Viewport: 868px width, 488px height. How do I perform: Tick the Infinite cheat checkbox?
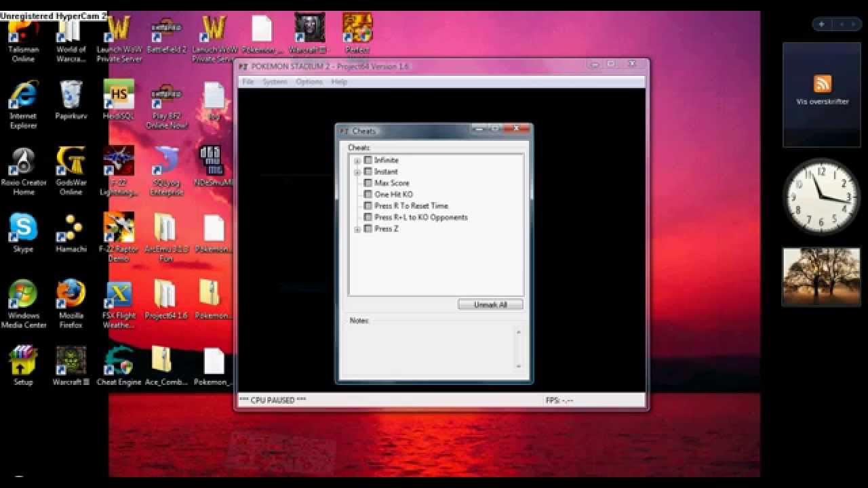point(368,160)
